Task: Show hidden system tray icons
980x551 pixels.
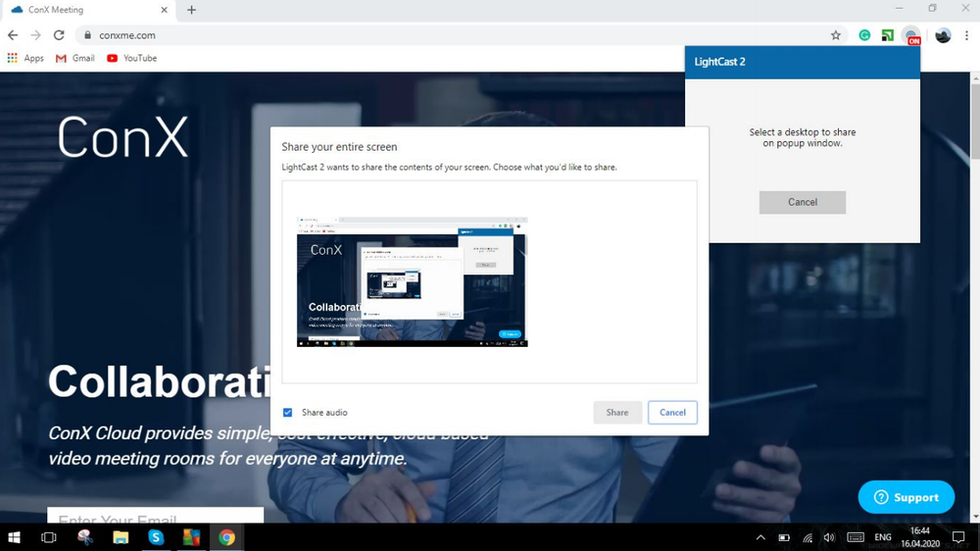Action: click(760, 537)
